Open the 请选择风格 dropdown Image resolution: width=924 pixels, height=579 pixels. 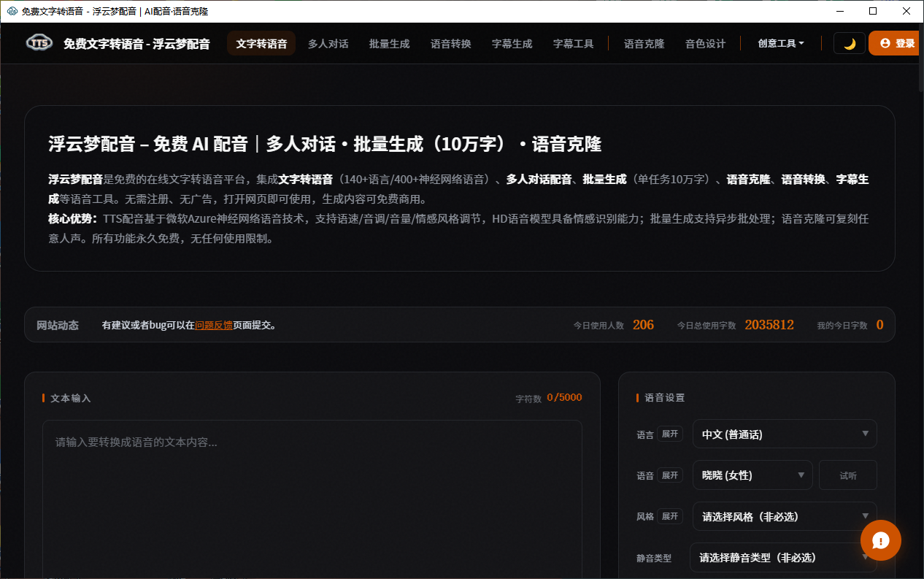tap(785, 516)
